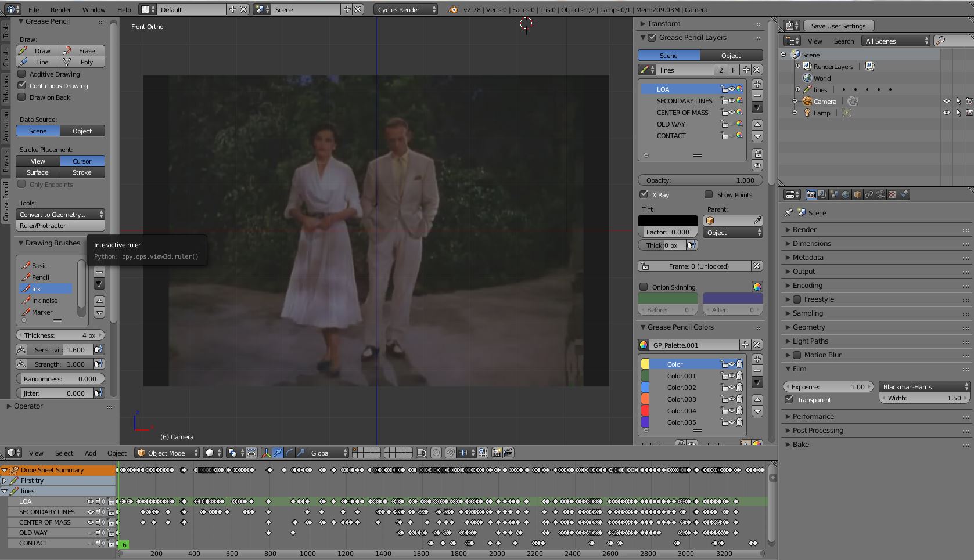Viewport: 974px width, 560px height.
Task: Open the Scene properties tab
Action: [x=834, y=194]
